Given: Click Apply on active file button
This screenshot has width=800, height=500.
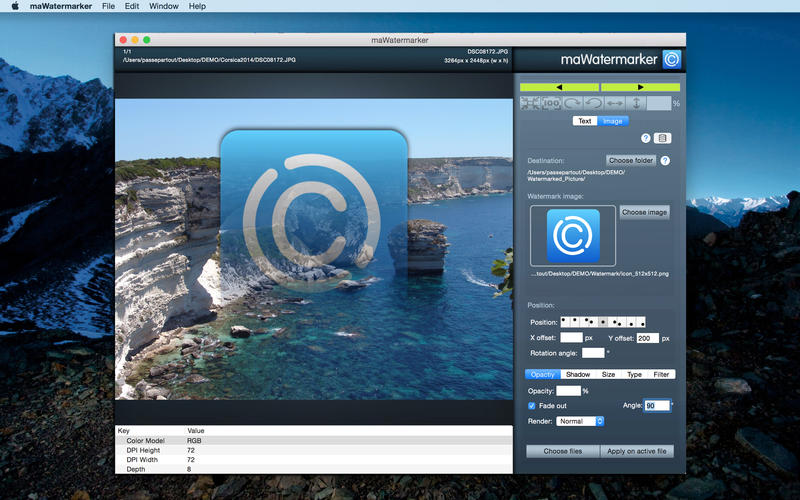Looking at the screenshot, I should pos(637,451).
